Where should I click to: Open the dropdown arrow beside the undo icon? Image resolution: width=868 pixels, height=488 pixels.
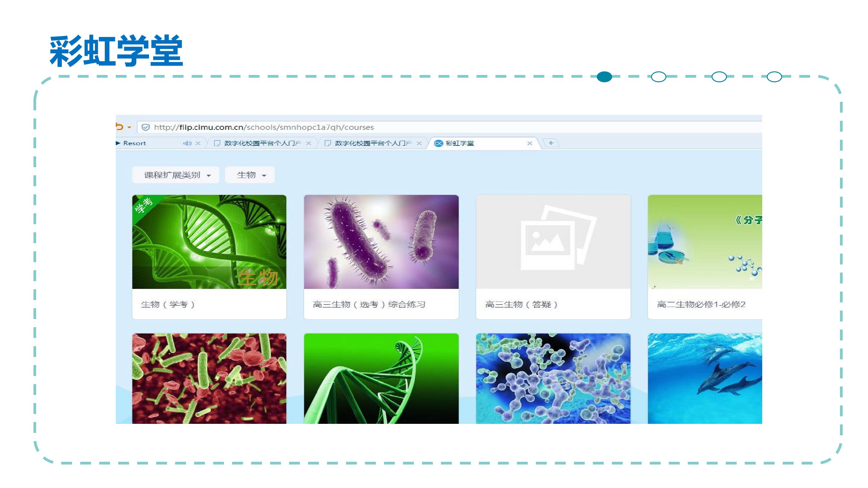(x=129, y=128)
